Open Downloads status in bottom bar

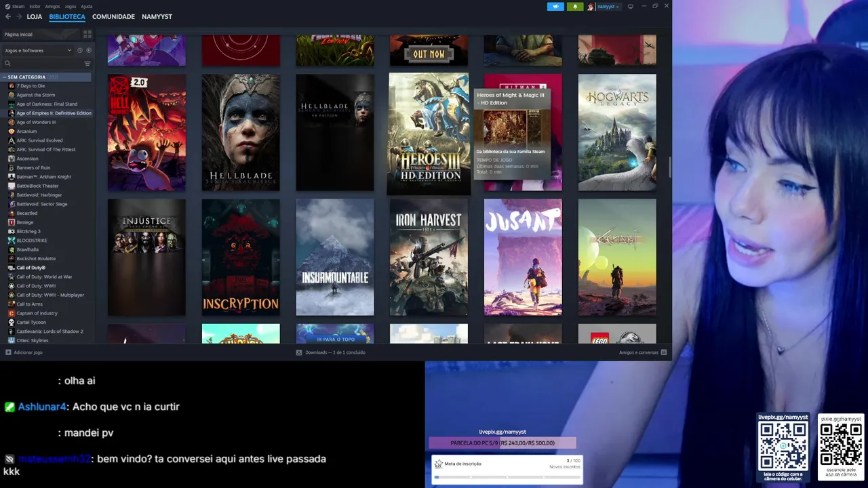tap(331, 352)
